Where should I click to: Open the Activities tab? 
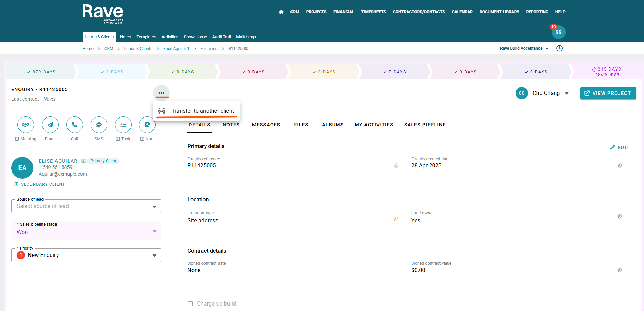click(x=170, y=37)
